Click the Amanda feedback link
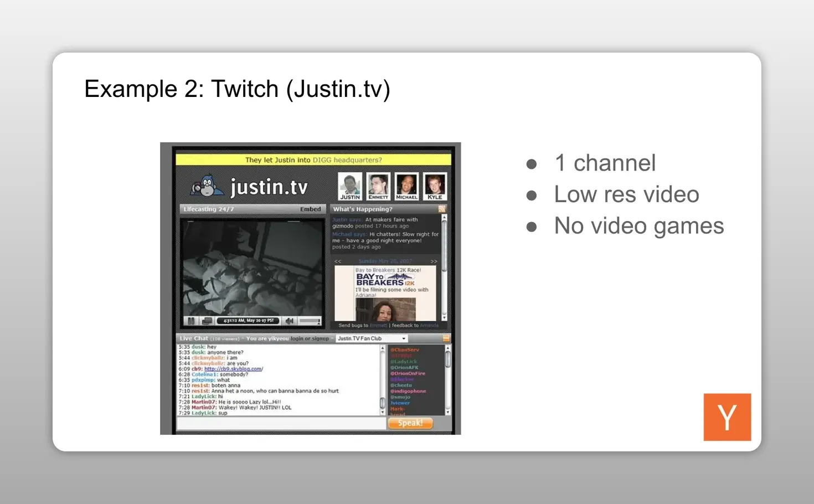This screenshot has width=814, height=504. pyautogui.click(x=429, y=326)
